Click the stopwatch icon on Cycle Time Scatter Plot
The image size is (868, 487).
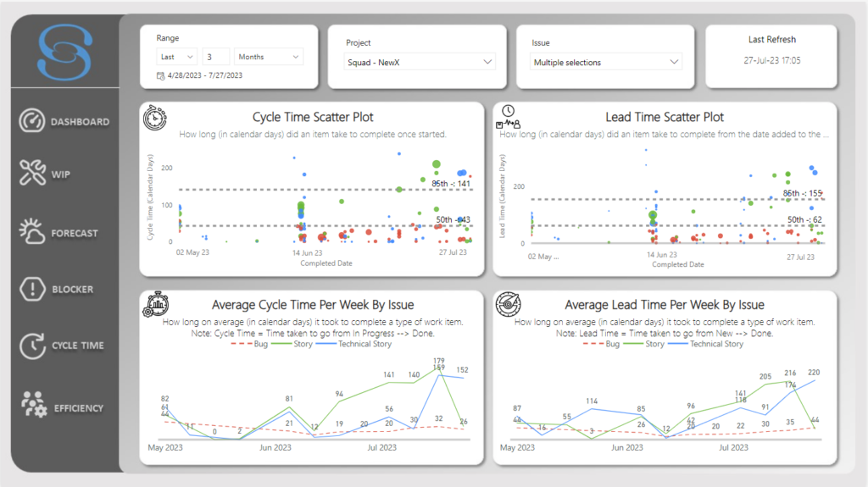(x=155, y=118)
